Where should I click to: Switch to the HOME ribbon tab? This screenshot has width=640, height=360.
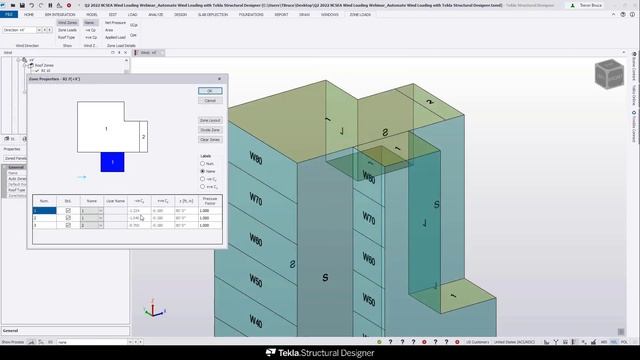(x=29, y=14)
